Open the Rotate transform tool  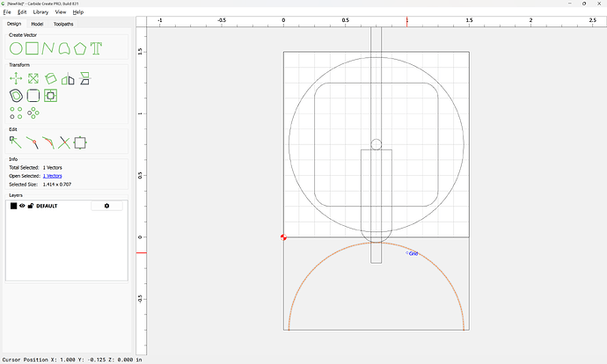50,78
